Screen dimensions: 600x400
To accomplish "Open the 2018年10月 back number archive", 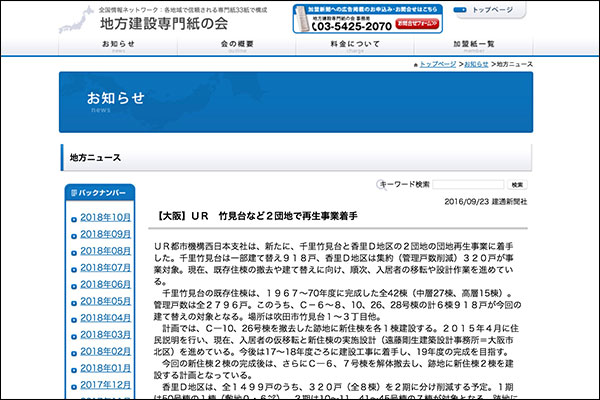I will pyautogui.click(x=105, y=217).
